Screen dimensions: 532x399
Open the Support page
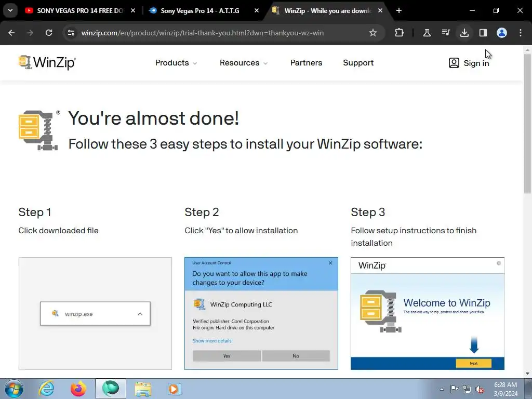(358, 63)
